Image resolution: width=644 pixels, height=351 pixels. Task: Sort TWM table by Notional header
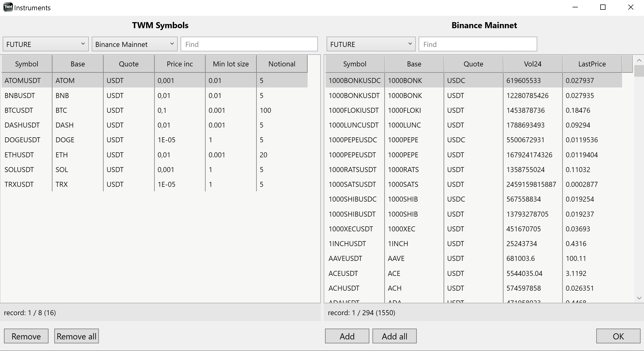[x=282, y=64]
